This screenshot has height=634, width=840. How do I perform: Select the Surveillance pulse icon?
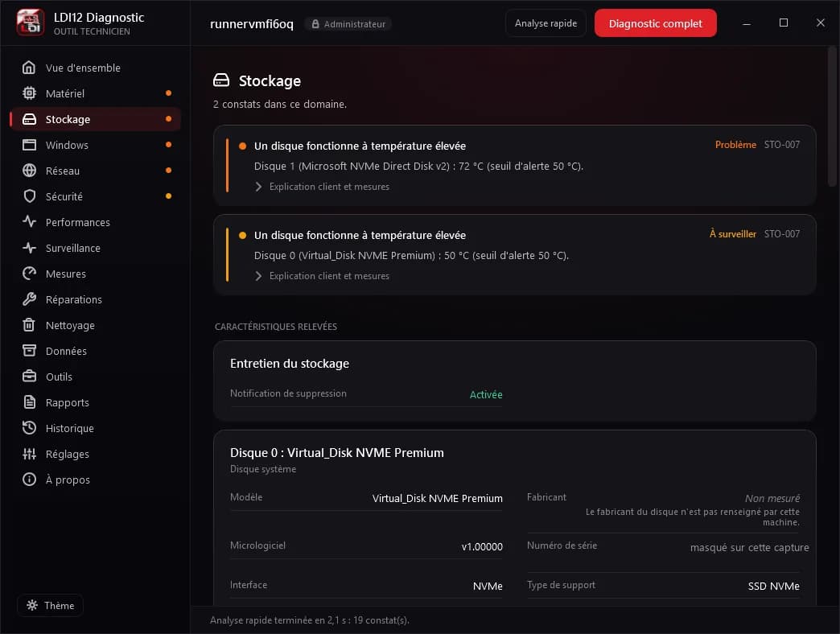(x=30, y=247)
